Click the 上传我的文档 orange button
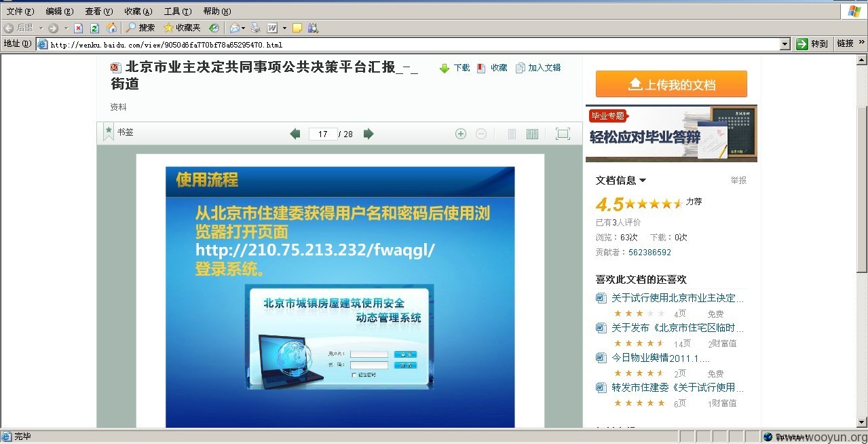This screenshot has height=444, width=868. pos(671,84)
